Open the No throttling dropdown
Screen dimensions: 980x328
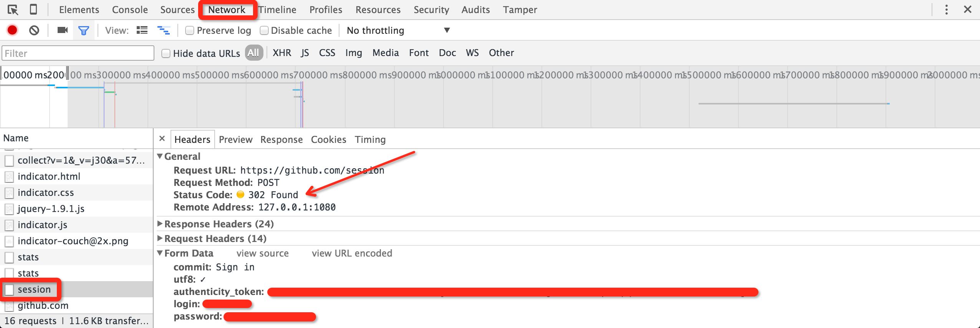pos(398,30)
